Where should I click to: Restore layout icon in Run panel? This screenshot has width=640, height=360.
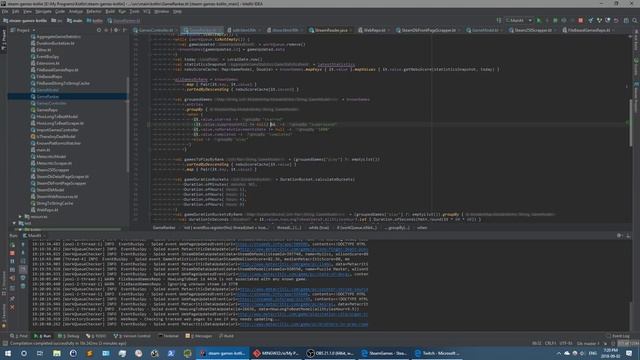pos(12,288)
